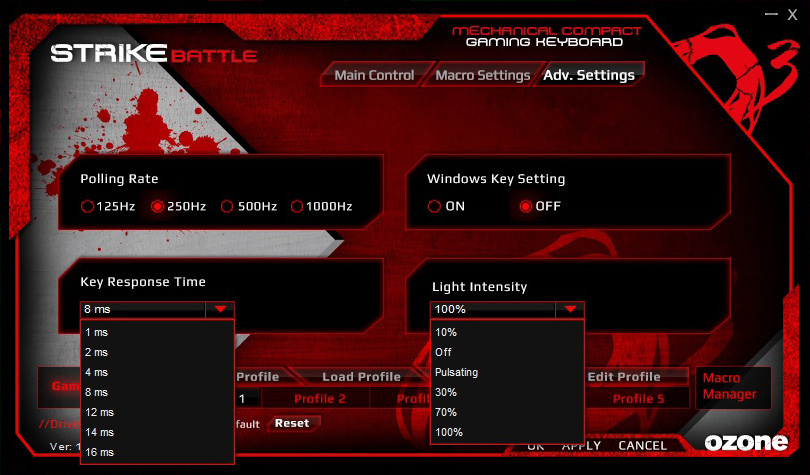810x475 pixels.
Task: Set polling rate to 125Hz
Action: pyautogui.click(x=87, y=207)
